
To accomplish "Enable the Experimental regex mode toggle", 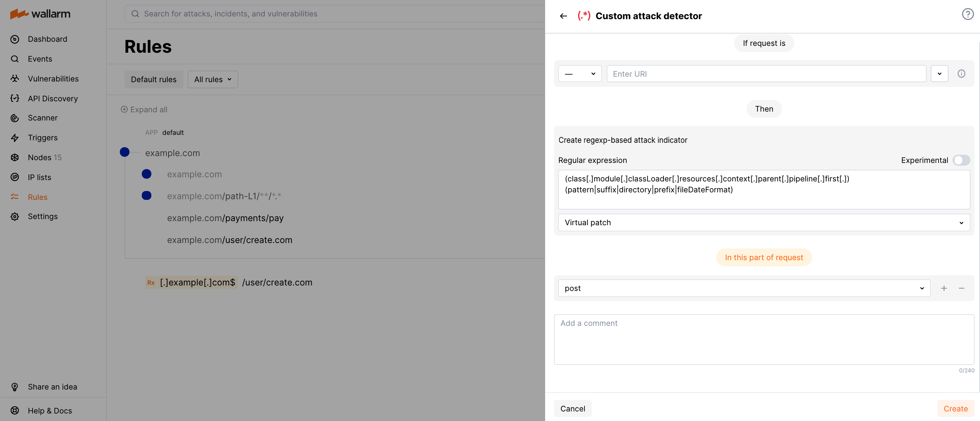I will point(962,160).
